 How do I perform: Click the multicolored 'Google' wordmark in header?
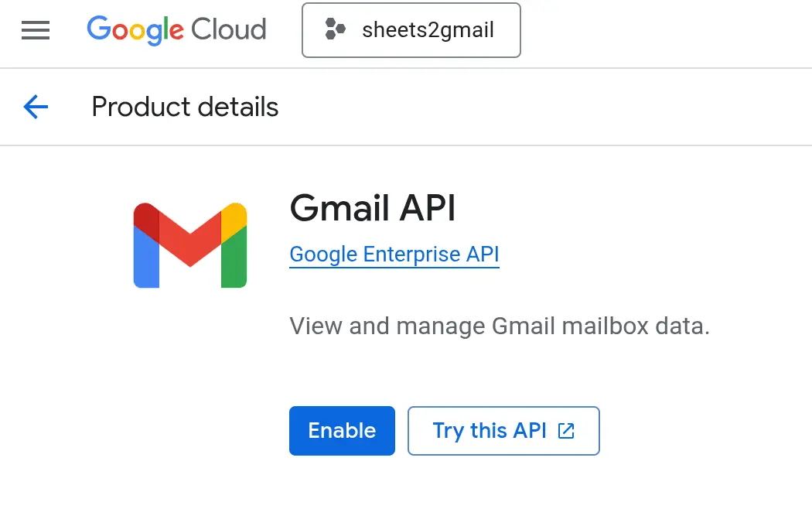coord(135,30)
